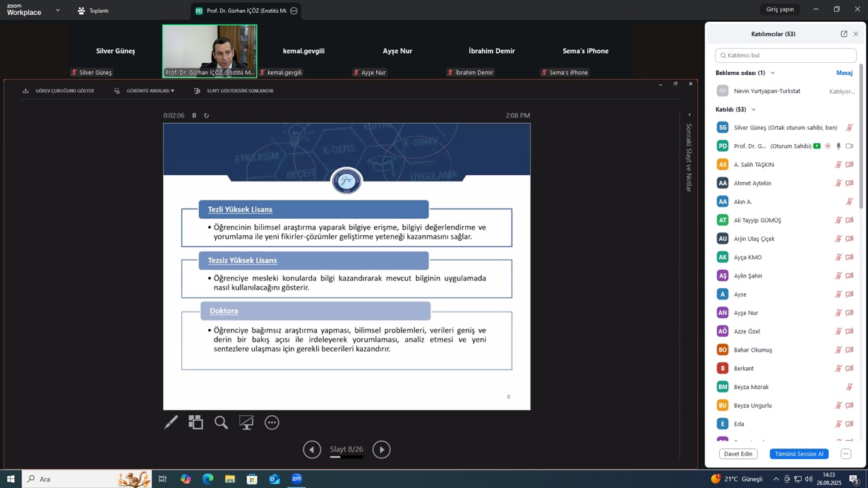868x488 pixels.
Task: Open Windows Start menu
Action: (x=11, y=479)
